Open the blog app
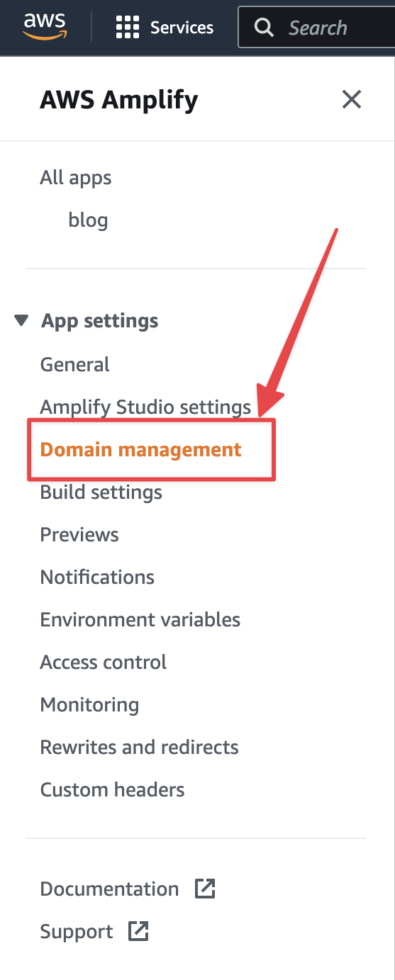Screen dimensions: 395x980 [x=88, y=220]
